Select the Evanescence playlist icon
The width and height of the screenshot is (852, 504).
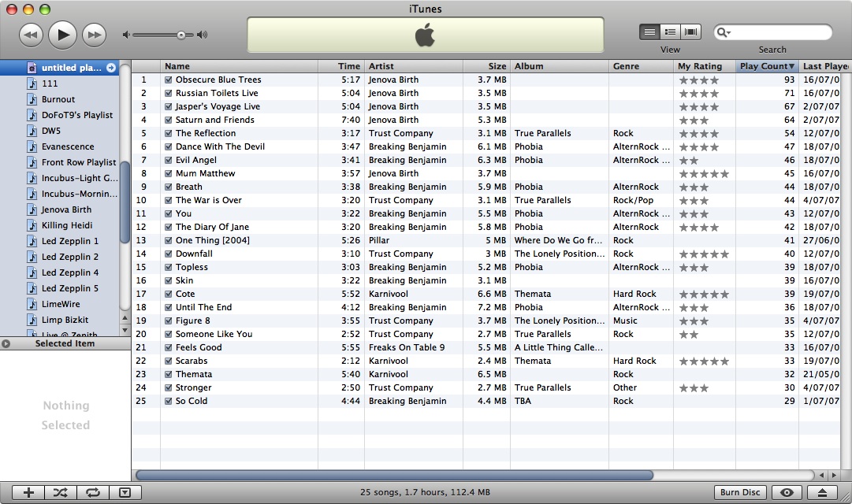32,146
